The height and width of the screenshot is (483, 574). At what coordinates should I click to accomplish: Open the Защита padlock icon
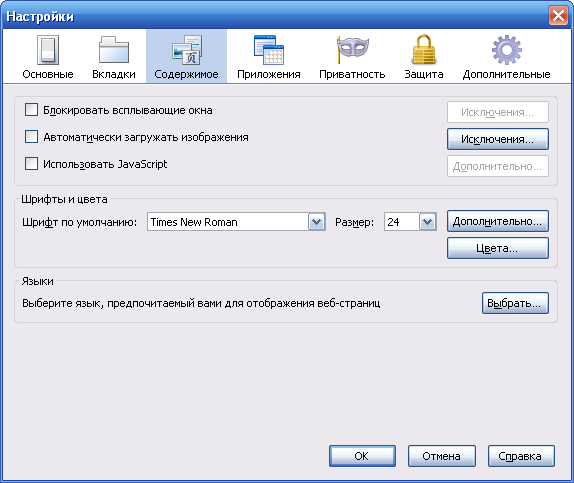tap(424, 49)
